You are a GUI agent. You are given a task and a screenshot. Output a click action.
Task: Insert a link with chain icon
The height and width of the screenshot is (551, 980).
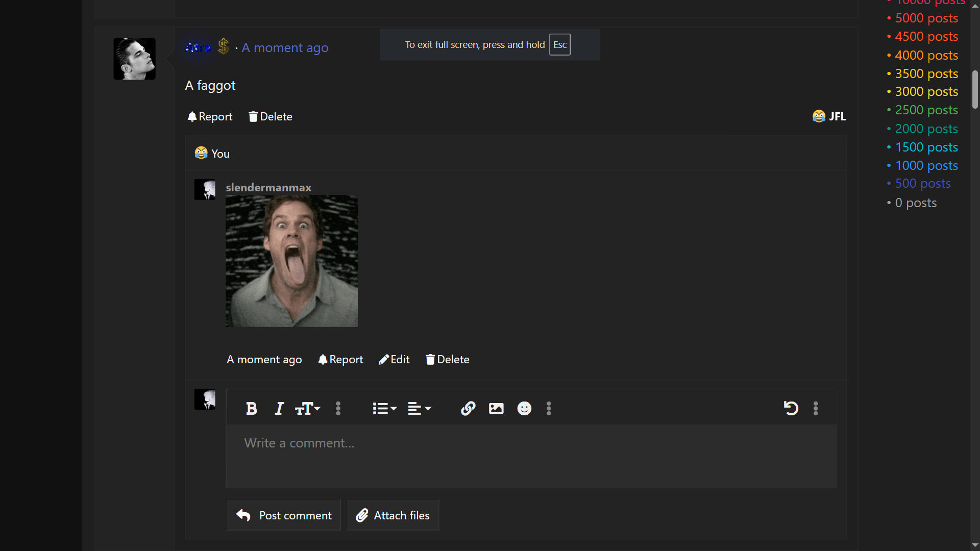pos(468,409)
